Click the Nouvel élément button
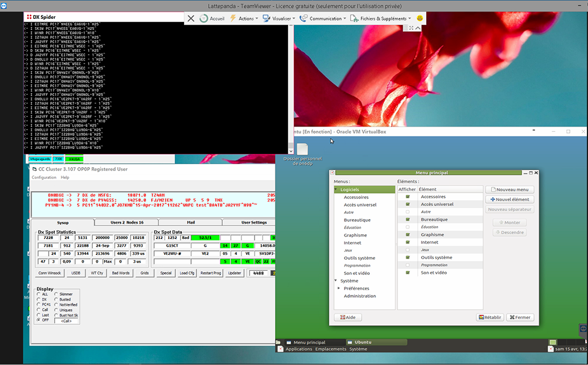The width and height of the screenshot is (588, 365). (510, 200)
